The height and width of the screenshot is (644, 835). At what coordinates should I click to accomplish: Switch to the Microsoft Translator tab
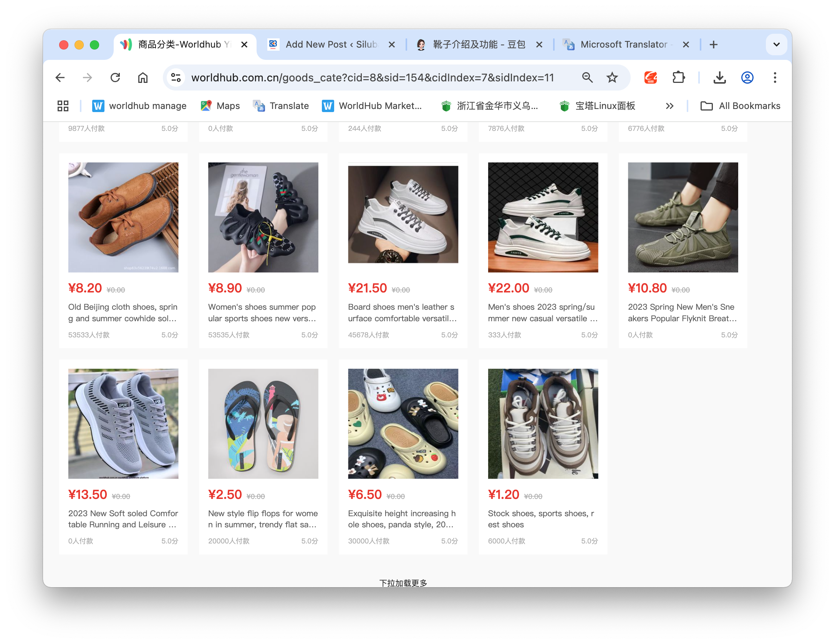[x=623, y=45]
